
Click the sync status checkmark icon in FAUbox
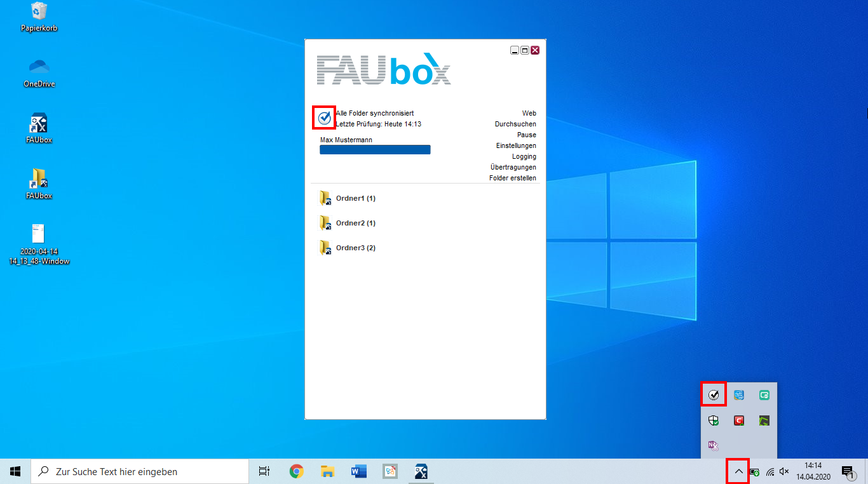point(324,118)
